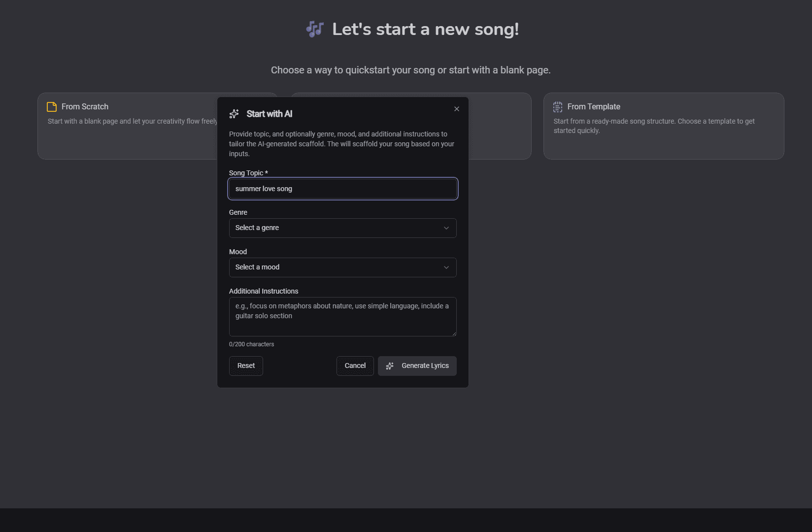Click the template icon on the From Template card

[557, 106]
